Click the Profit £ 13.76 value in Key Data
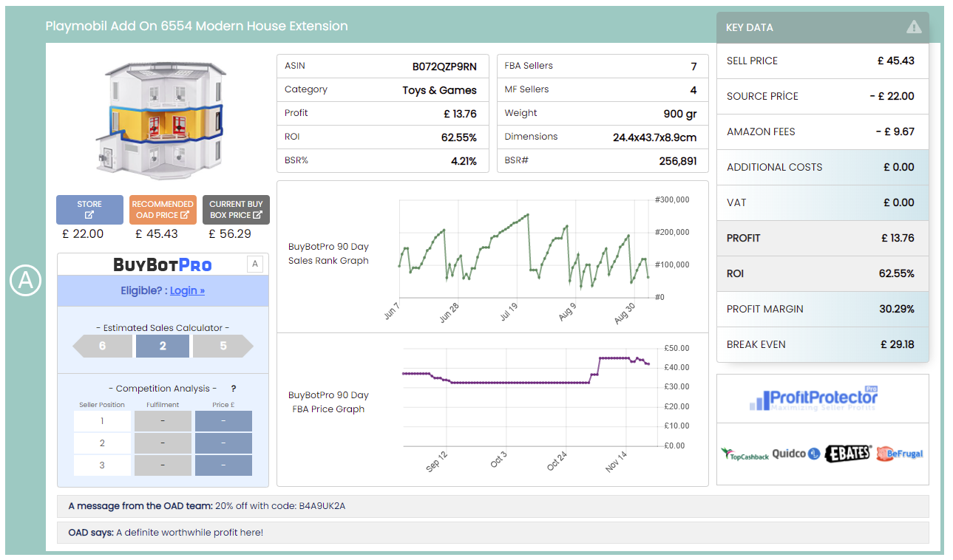 (x=898, y=238)
